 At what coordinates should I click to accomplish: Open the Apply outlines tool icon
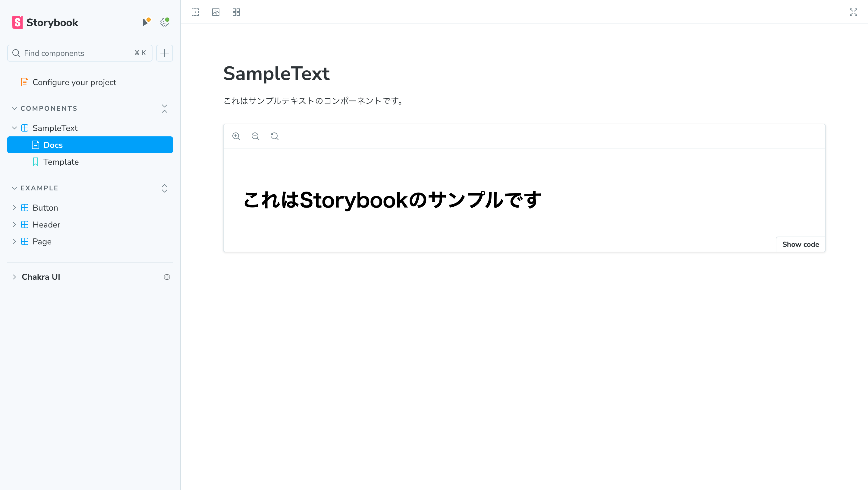[195, 12]
